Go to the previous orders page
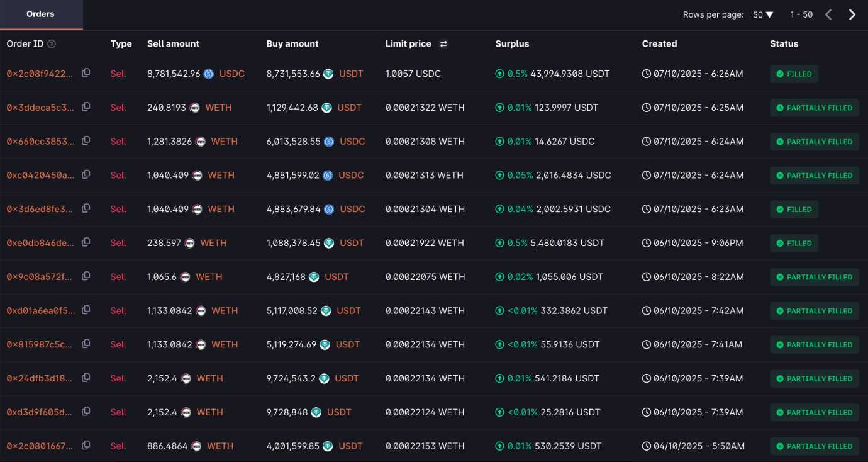 [828, 14]
